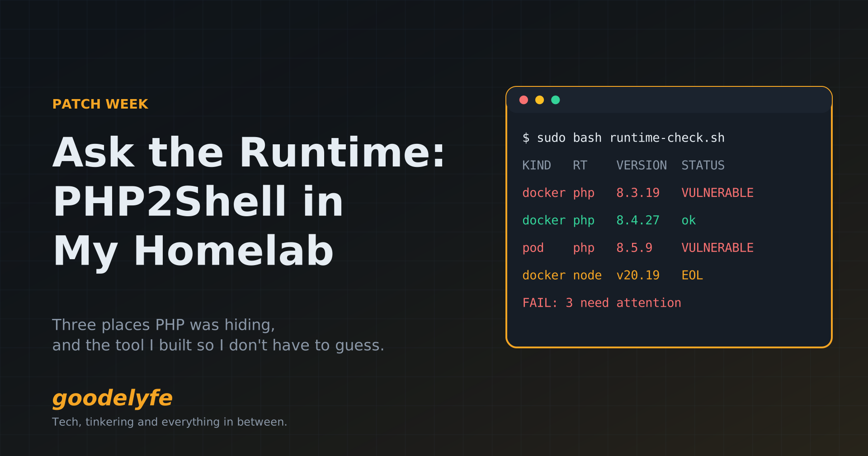The height and width of the screenshot is (456, 868).
Task: Click the KIND column header
Action: point(537,165)
